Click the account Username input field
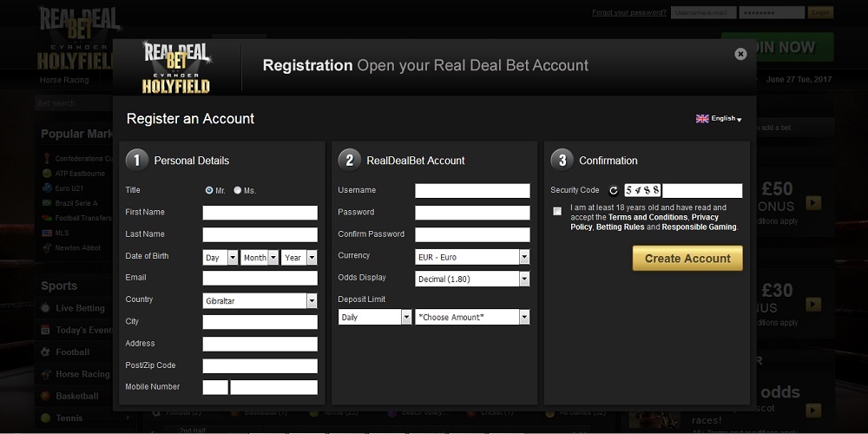868x434 pixels. click(x=472, y=191)
